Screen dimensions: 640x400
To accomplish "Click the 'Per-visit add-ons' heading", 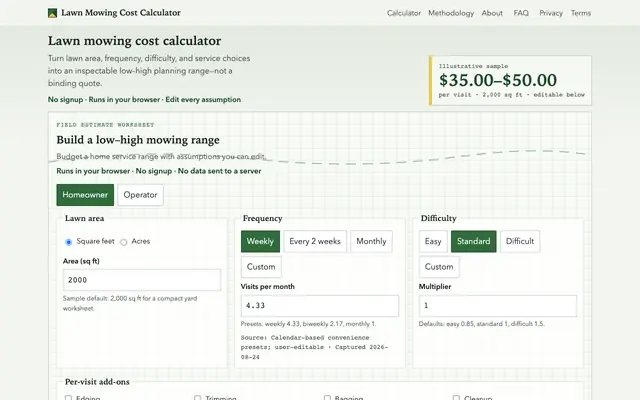I will coord(97,382).
